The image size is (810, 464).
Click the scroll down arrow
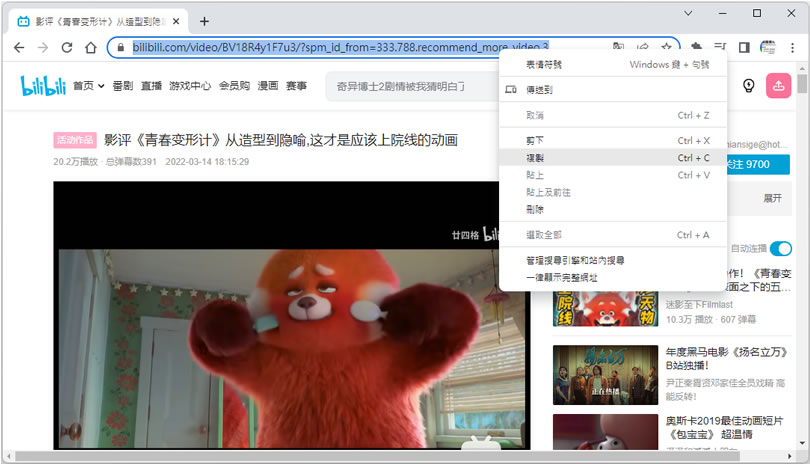click(802, 444)
